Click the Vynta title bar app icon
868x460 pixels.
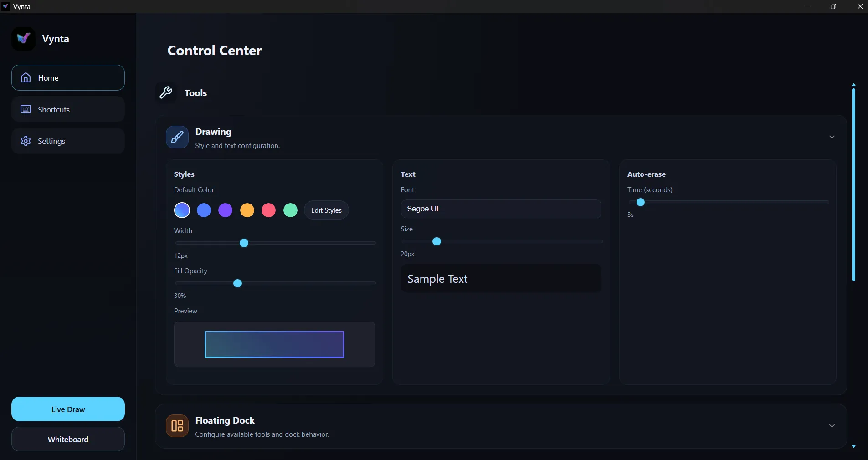(x=5, y=6)
